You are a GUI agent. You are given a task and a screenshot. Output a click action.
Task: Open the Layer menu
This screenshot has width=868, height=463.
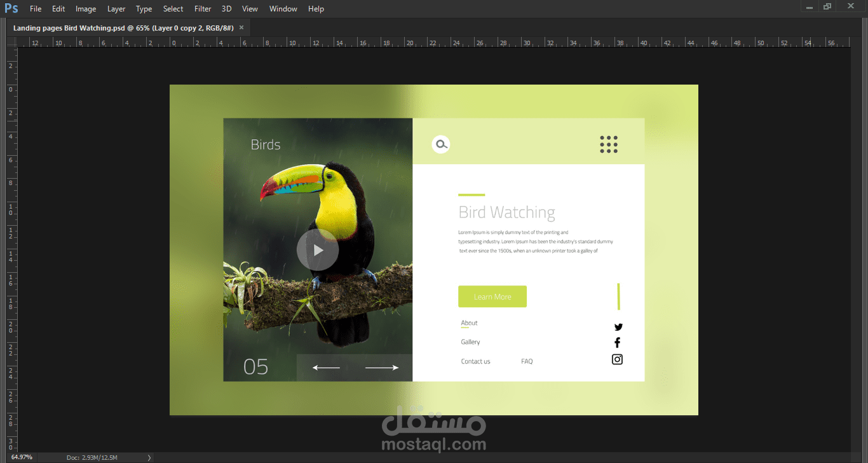[x=116, y=9]
